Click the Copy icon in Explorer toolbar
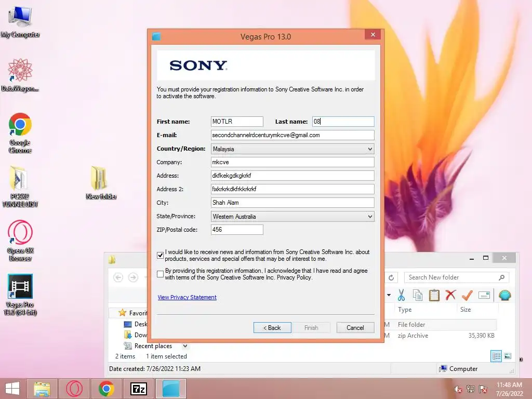This screenshot has width=532, height=399. pos(418,295)
